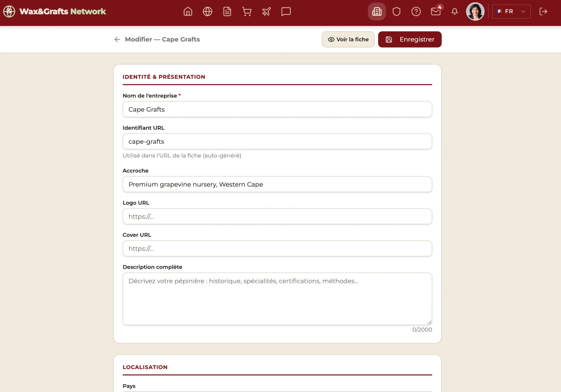
Task: Go back using the arrow icon
Action: pos(117,39)
